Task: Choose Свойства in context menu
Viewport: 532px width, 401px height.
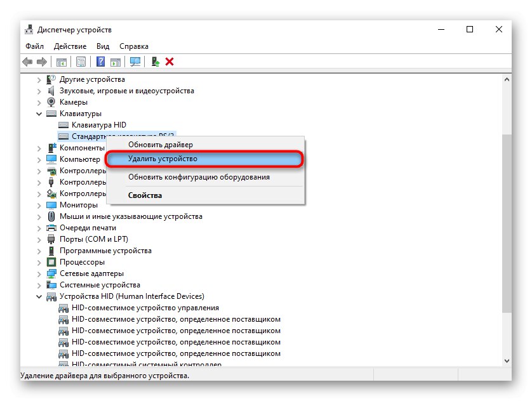Action: click(x=206, y=195)
